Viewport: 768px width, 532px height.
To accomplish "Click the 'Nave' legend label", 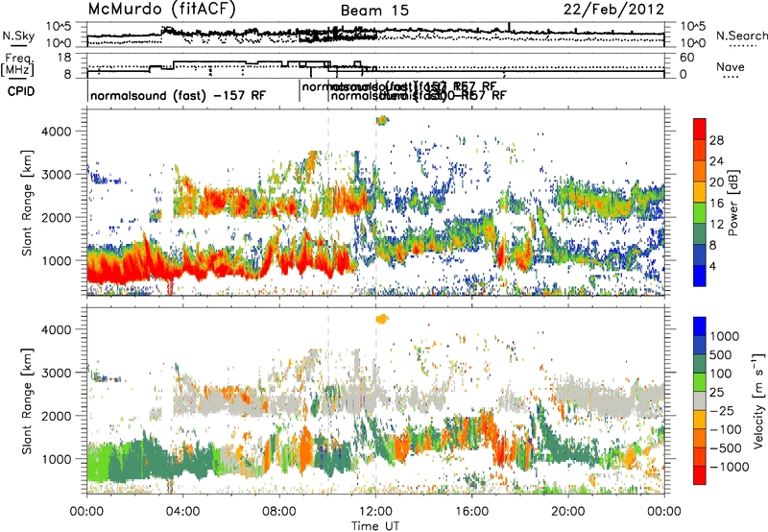I will click(x=731, y=66).
